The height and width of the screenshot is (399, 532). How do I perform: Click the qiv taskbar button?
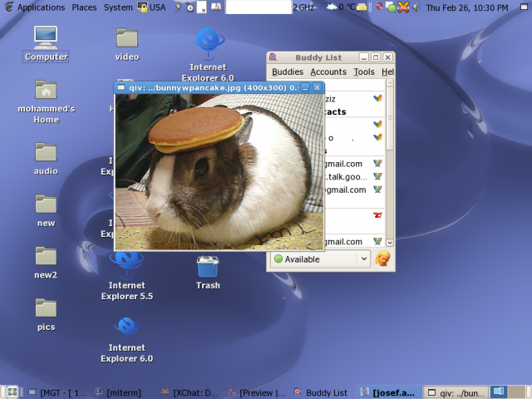[456, 392]
